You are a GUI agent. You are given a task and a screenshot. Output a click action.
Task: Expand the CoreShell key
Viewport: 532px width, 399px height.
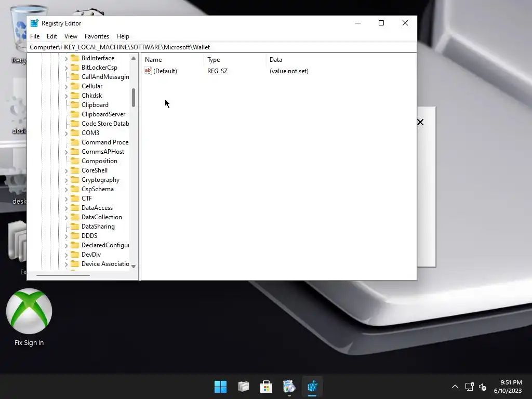pyautogui.click(x=66, y=170)
